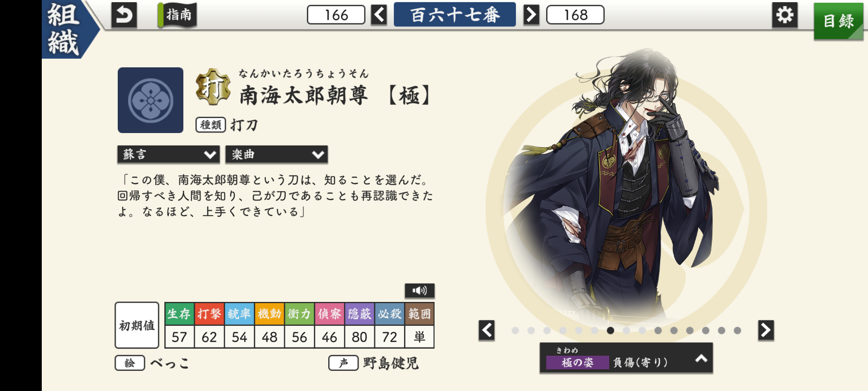The image size is (868, 391).
Task: Select the last carousel page dot
Action: click(737, 330)
